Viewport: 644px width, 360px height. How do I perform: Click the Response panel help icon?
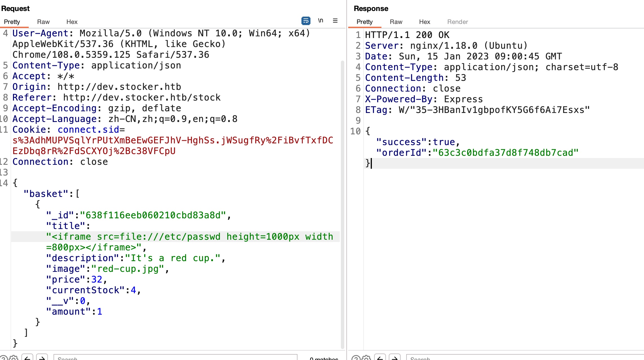coord(356,358)
